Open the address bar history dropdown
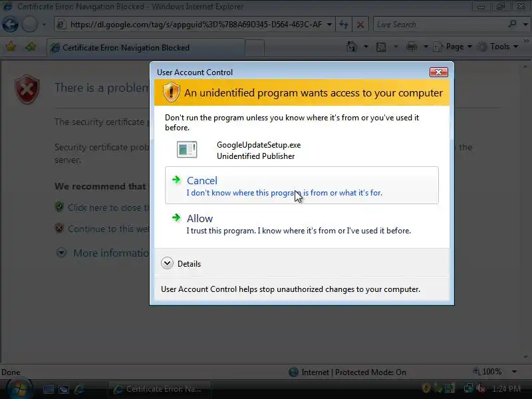Screen dimensions: 532x399 click(x=329, y=25)
